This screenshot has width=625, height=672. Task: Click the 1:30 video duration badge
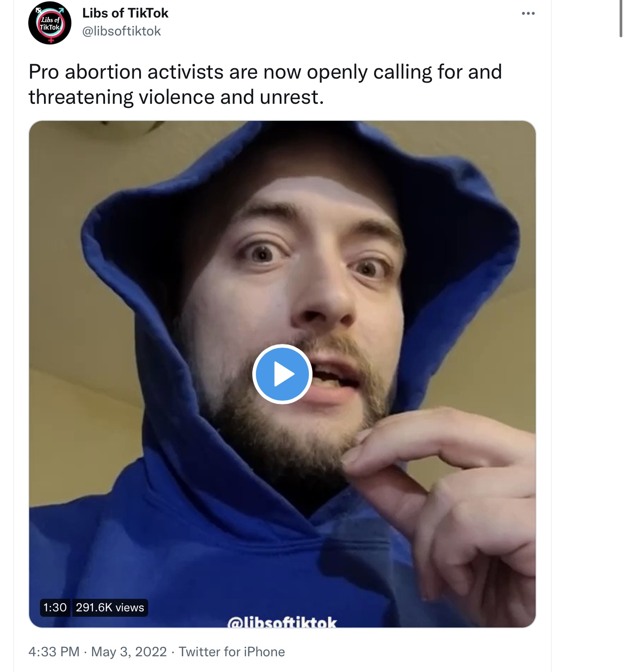tap(55, 608)
